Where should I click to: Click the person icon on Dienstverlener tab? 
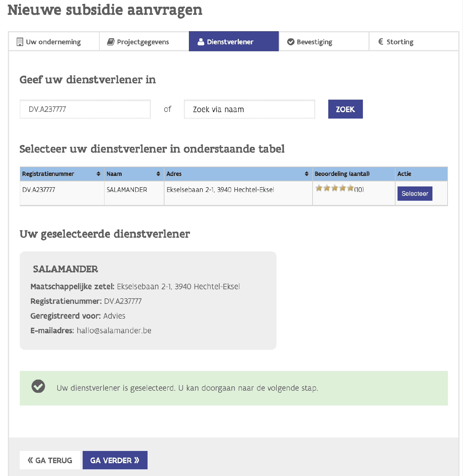point(201,42)
